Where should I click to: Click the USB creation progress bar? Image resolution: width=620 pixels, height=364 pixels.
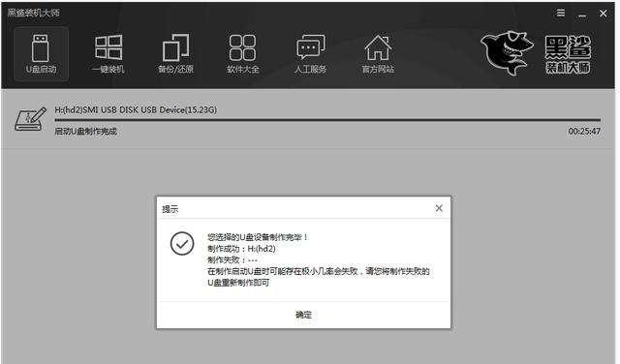327,119
